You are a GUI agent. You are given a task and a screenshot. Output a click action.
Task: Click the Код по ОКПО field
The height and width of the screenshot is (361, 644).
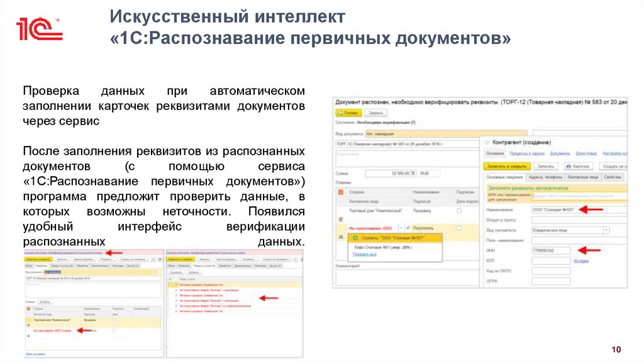click(x=551, y=271)
